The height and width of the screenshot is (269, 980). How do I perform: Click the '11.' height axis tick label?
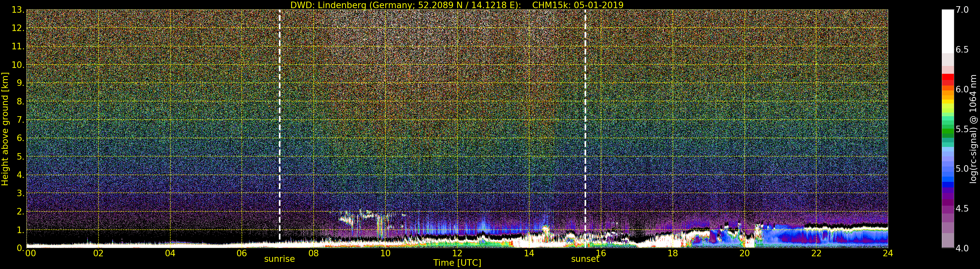(x=18, y=46)
